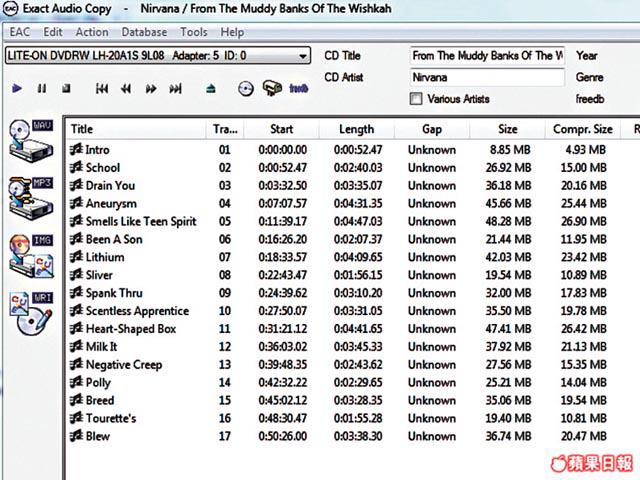
Task: Click the music note icon beside Breed
Action: [x=76, y=400]
